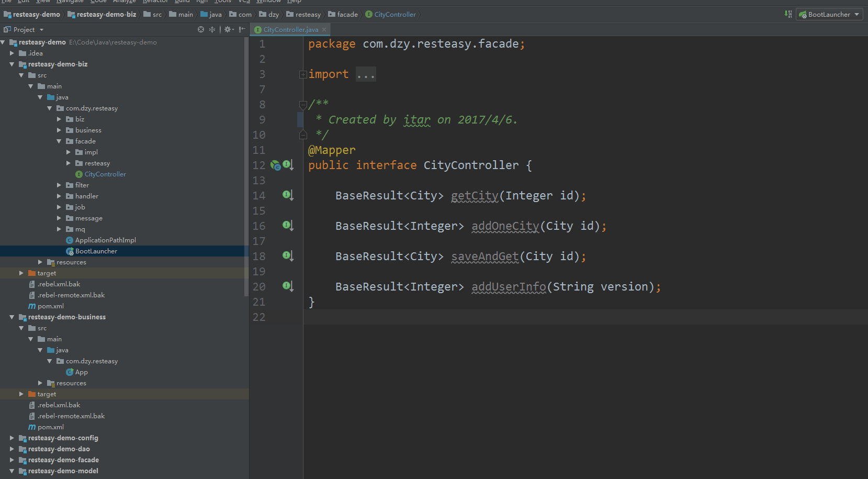Open the BootLauncher run configuration dropdown
Image resolution: width=868 pixels, height=479 pixels.
click(x=856, y=15)
